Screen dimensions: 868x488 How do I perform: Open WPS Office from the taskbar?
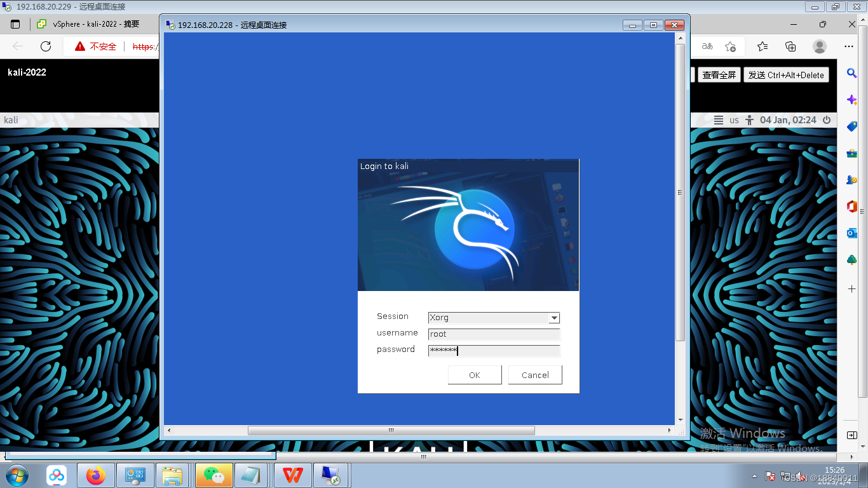pos(291,475)
